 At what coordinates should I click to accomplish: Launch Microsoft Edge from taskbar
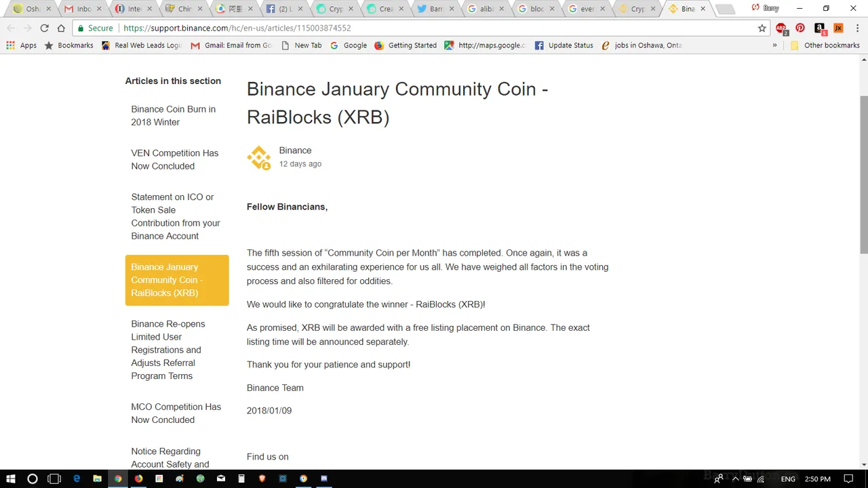77,479
